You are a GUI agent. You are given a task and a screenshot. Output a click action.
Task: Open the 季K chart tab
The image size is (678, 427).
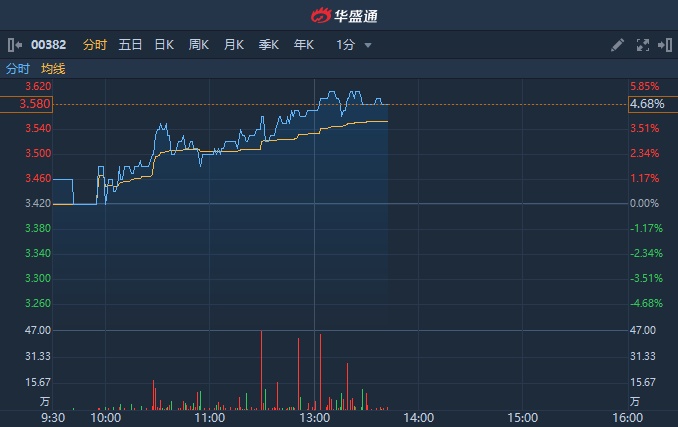[x=269, y=45]
